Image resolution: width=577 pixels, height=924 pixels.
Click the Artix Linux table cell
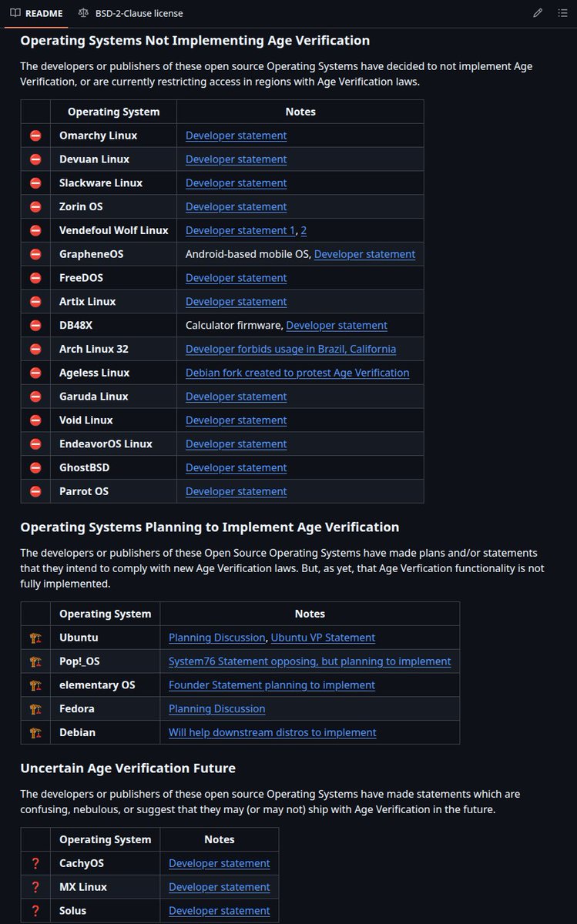pyautogui.click(x=113, y=302)
